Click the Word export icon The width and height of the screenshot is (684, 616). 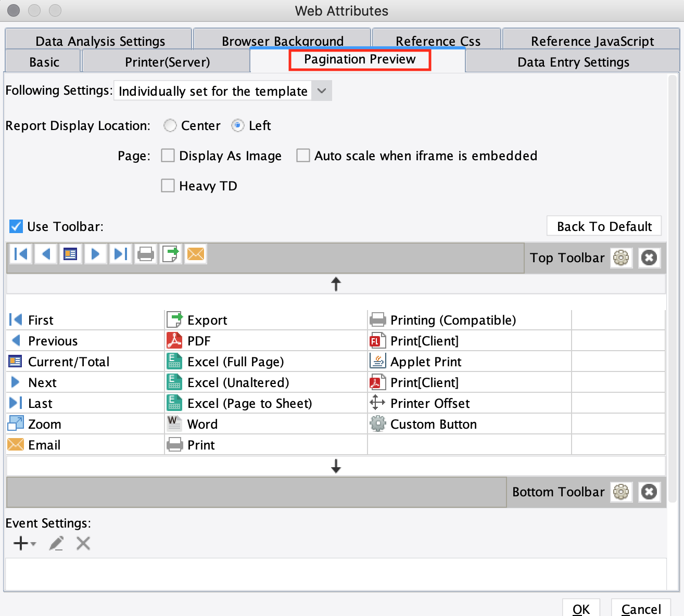[x=174, y=423]
